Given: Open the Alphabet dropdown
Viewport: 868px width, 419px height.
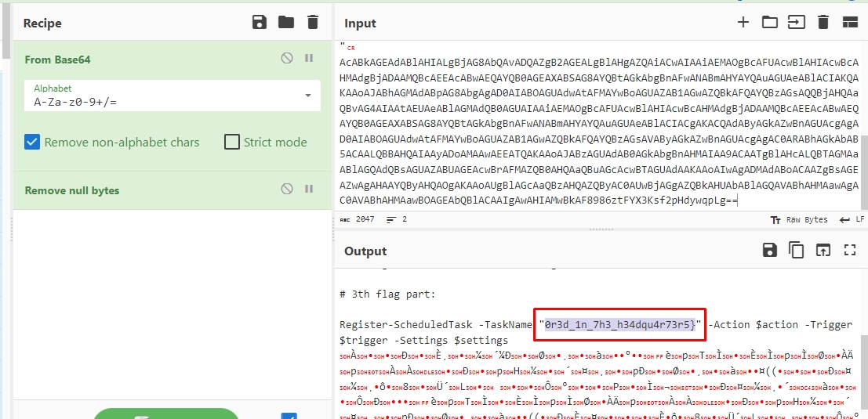Looking at the screenshot, I should pyautogui.click(x=306, y=96).
